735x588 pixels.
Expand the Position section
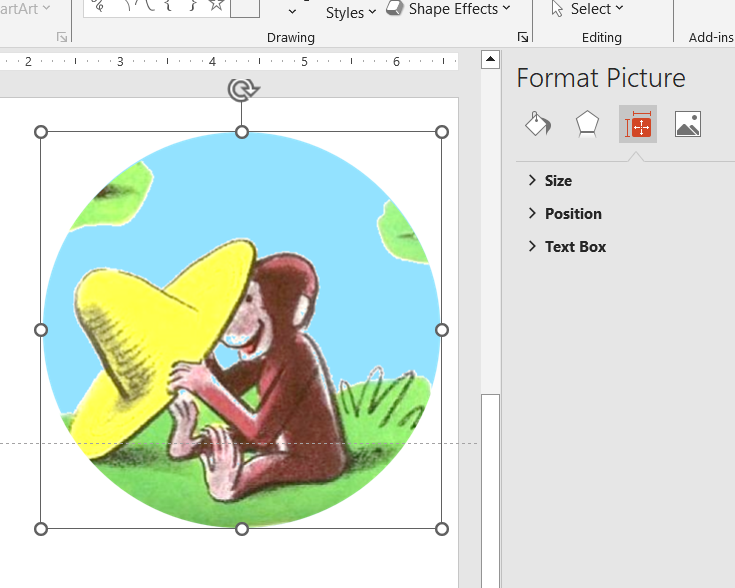[x=565, y=213]
